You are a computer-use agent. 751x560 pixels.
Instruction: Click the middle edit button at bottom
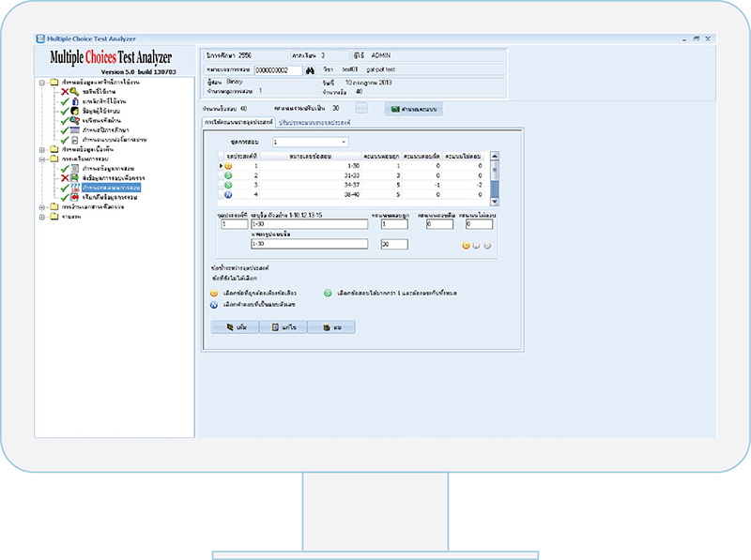click(283, 327)
